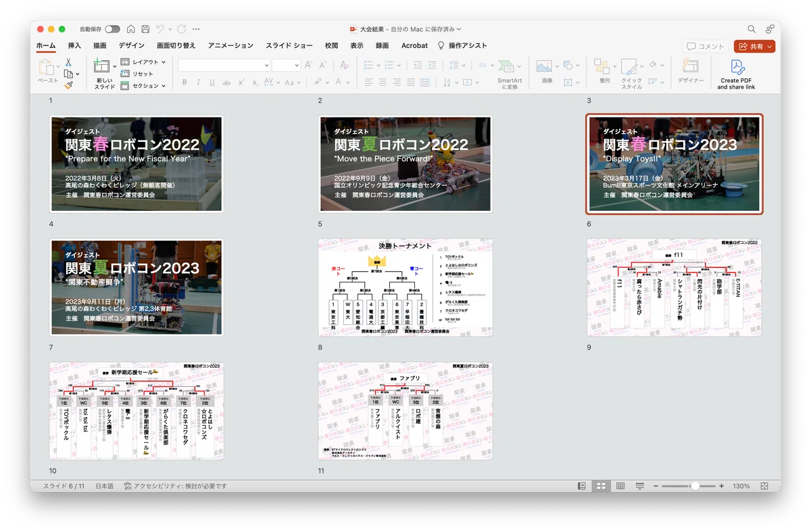
Task: Click the zoom slider handle
Action: 695,486
